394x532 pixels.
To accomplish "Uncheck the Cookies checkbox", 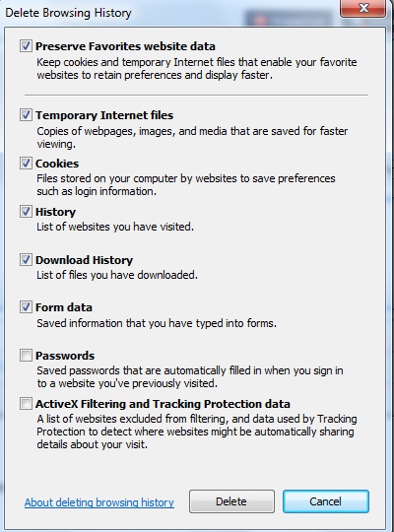I will [x=26, y=164].
